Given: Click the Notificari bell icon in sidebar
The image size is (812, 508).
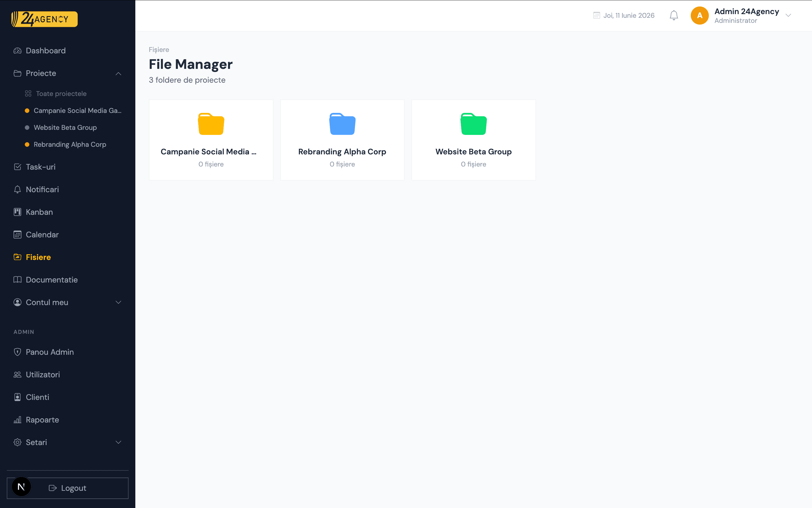Looking at the screenshot, I should click(17, 189).
